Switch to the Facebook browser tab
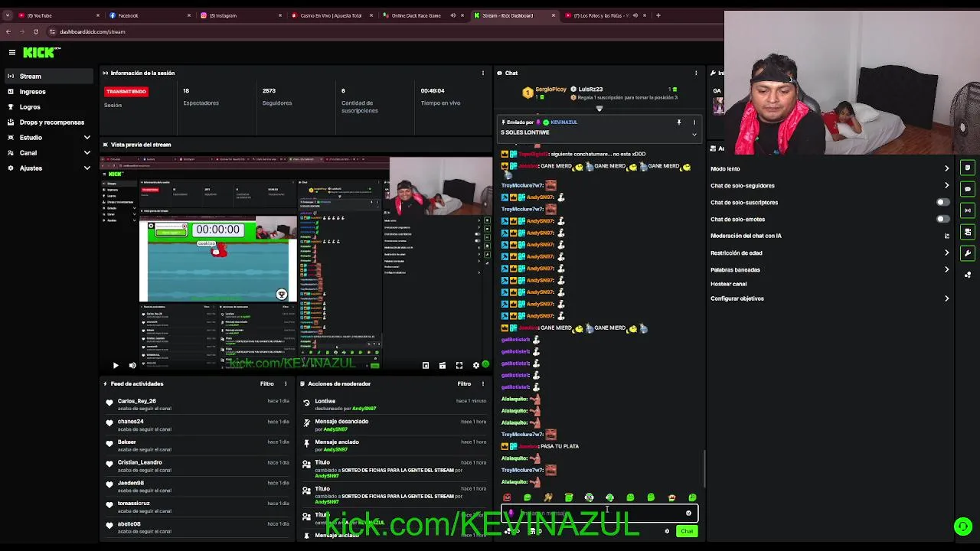The height and width of the screenshot is (551, 980). pyautogui.click(x=149, y=15)
